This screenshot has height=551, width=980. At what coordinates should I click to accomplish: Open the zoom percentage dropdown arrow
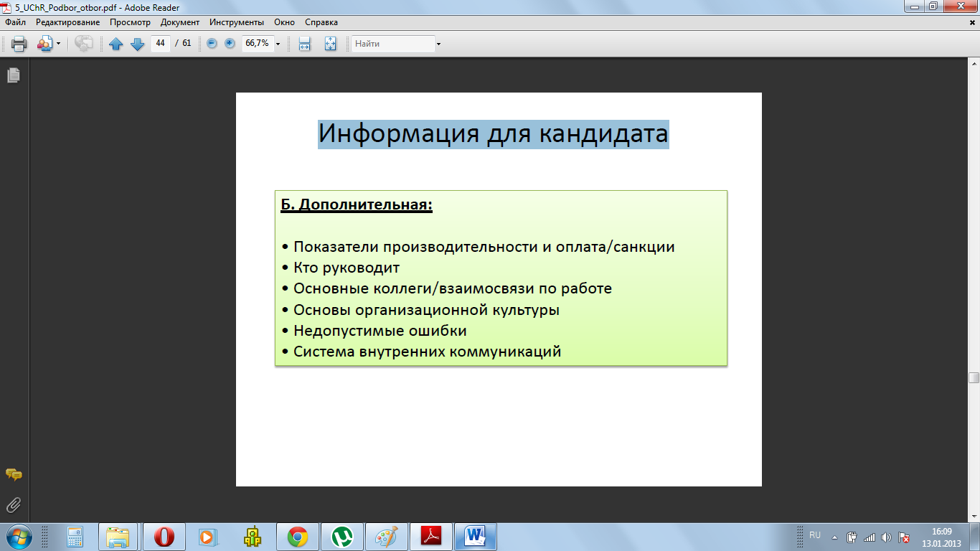tap(278, 44)
